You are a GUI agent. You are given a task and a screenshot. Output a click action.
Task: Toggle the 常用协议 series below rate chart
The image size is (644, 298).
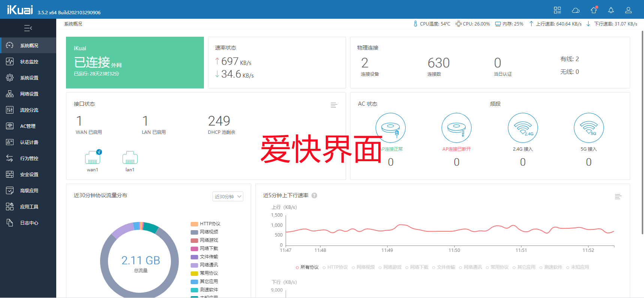497,267
